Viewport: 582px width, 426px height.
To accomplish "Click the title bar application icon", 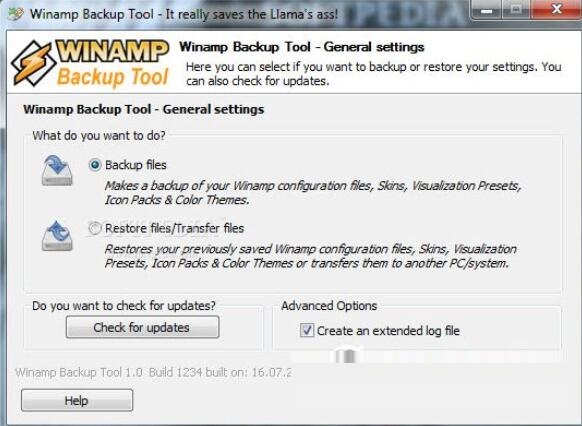I will pos(16,14).
